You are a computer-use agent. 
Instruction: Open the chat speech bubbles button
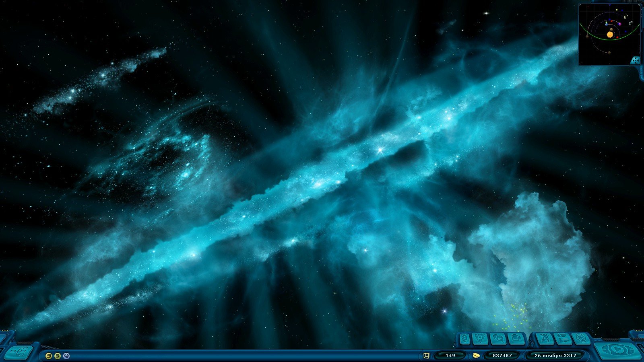coord(498,339)
